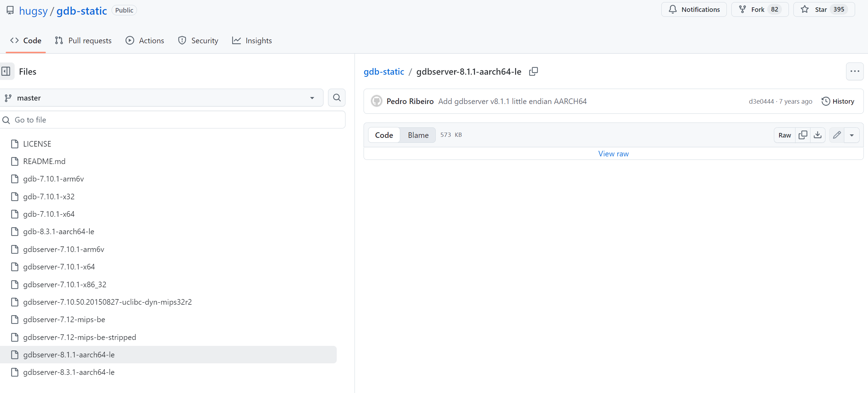Star the gdb-static repository
The width and height of the screenshot is (868, 393).
(x=824, y=9)
